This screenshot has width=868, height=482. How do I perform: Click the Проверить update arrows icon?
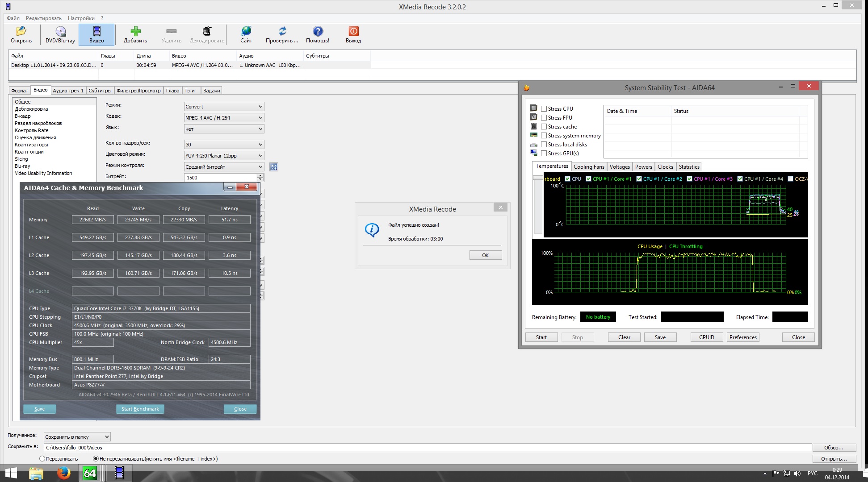[x=282, y=32]
